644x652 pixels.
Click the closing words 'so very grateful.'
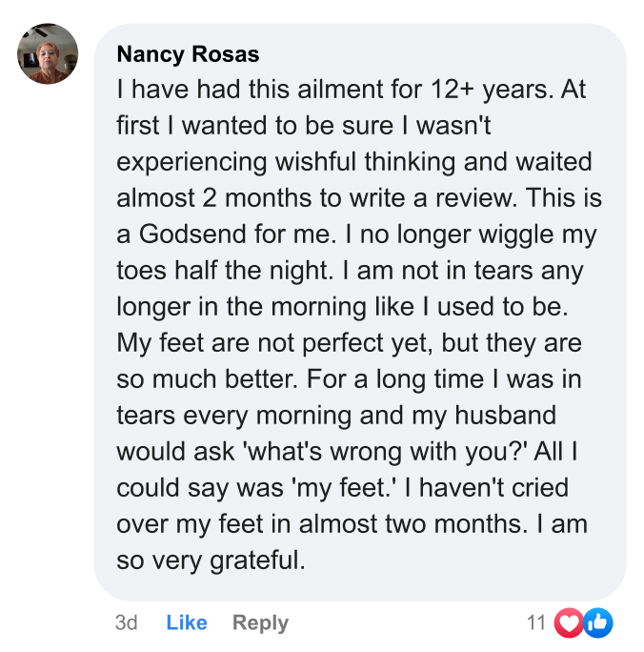[x=211, y=560]
